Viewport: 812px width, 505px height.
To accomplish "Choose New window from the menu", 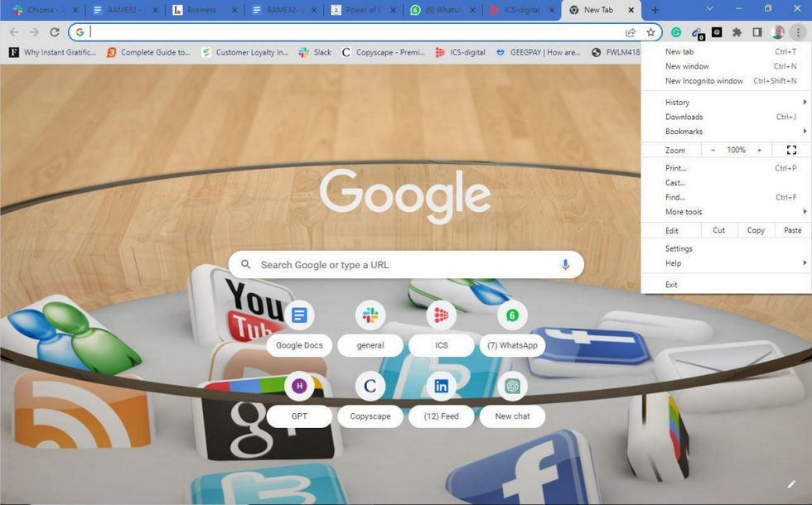I will [x=726, y=66].
